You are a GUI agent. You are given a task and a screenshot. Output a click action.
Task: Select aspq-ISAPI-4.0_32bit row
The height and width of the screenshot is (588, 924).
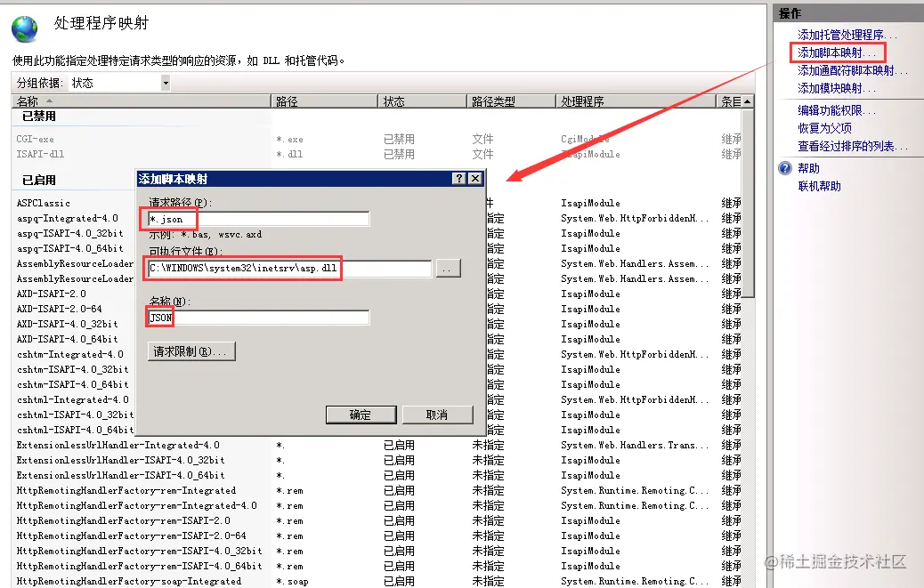coord(70,234)
